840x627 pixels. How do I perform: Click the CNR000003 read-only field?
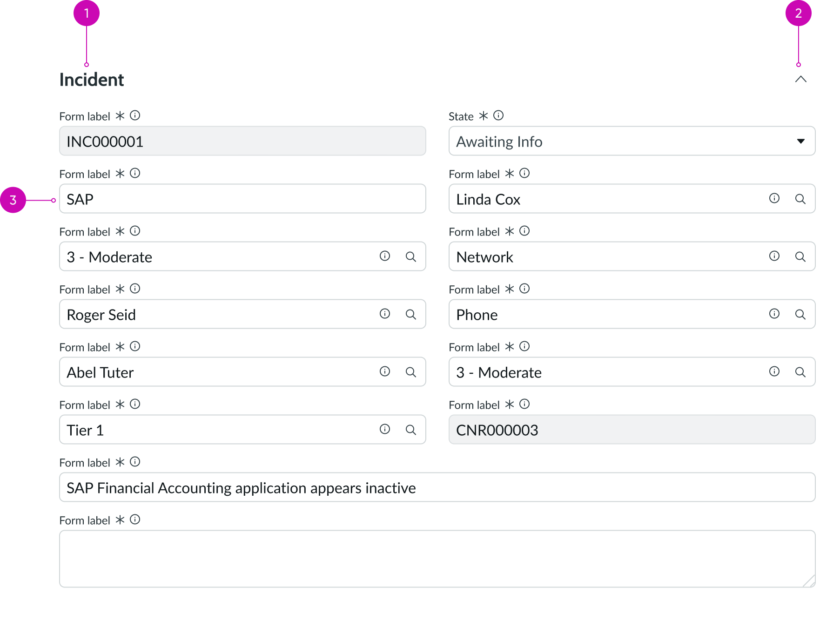point(632,430)
